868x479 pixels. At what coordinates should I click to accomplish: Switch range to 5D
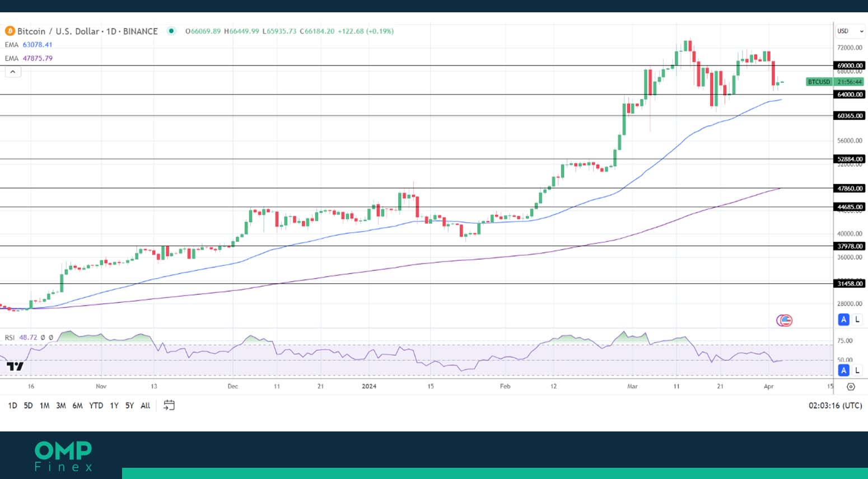pyautogui.click(x=28, y=406)
